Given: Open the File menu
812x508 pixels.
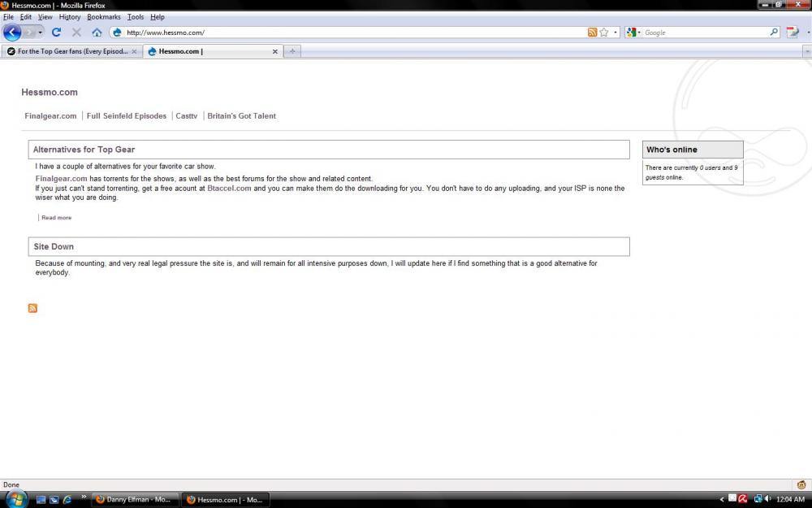Looking at the screenshot, I should coord(8,16).
